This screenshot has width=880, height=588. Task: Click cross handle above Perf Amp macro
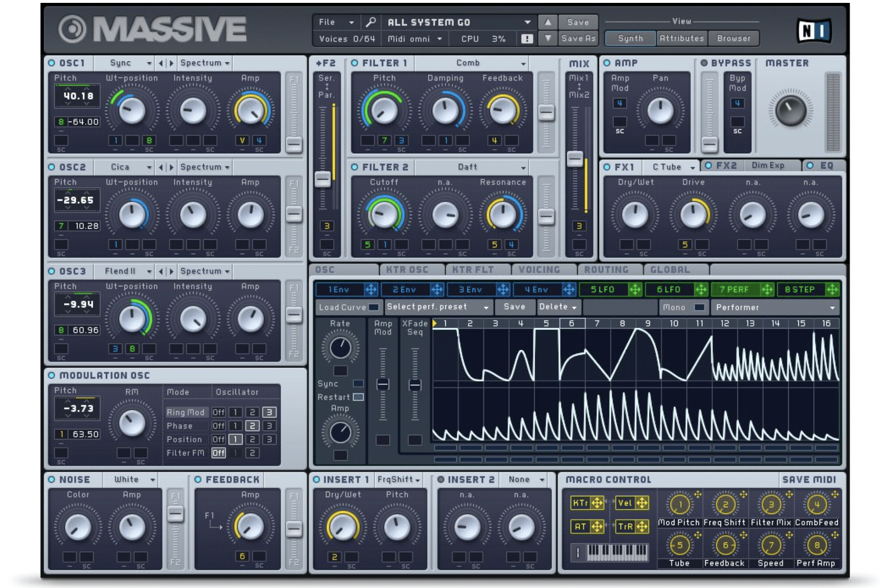[x=835, y=535]
